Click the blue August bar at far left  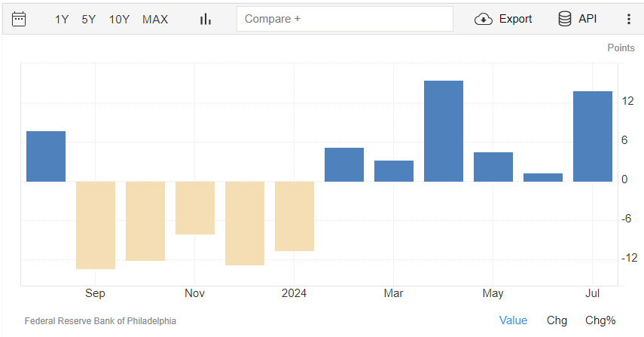pyautogui.click(x=46, y=157)
